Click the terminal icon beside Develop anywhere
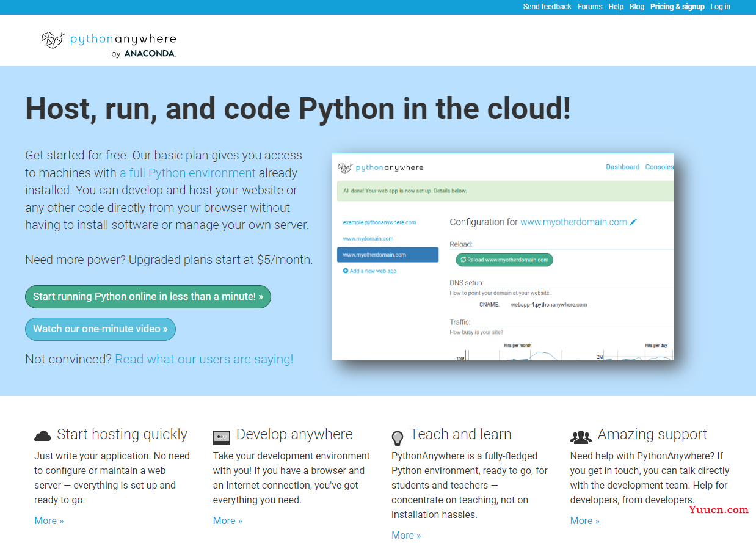756x543 pixels. point(221,437)
